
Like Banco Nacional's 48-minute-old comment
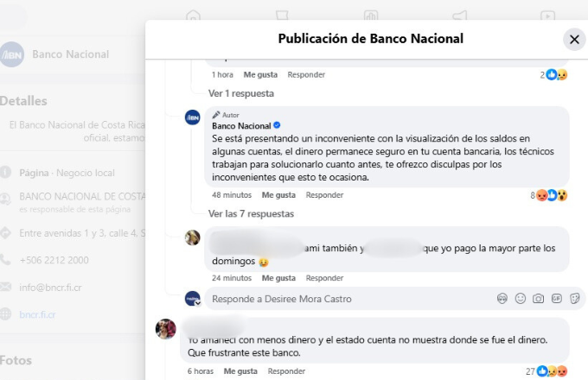click(x=278, y=195)
